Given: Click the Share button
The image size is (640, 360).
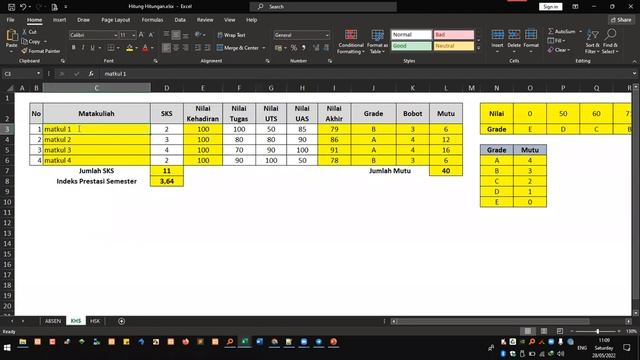Looking at the screenshot, I should (621, 20).
